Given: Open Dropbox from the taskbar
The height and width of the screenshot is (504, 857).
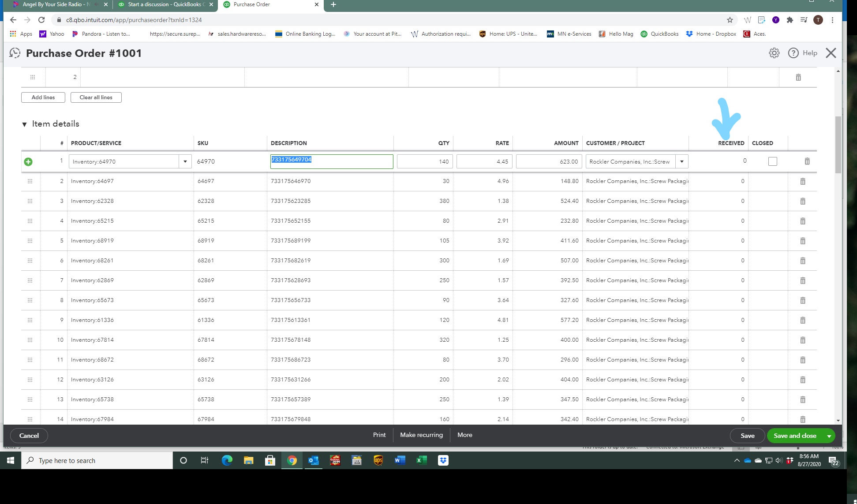Looking at the screenshot, I should click(442, 460).
